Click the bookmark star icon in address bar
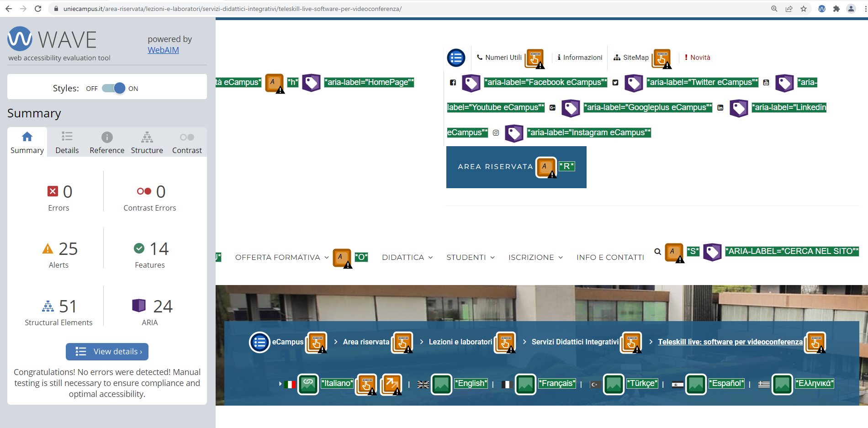Image resolution: width=868 pixels, height=428 pixels. point(804,9)
